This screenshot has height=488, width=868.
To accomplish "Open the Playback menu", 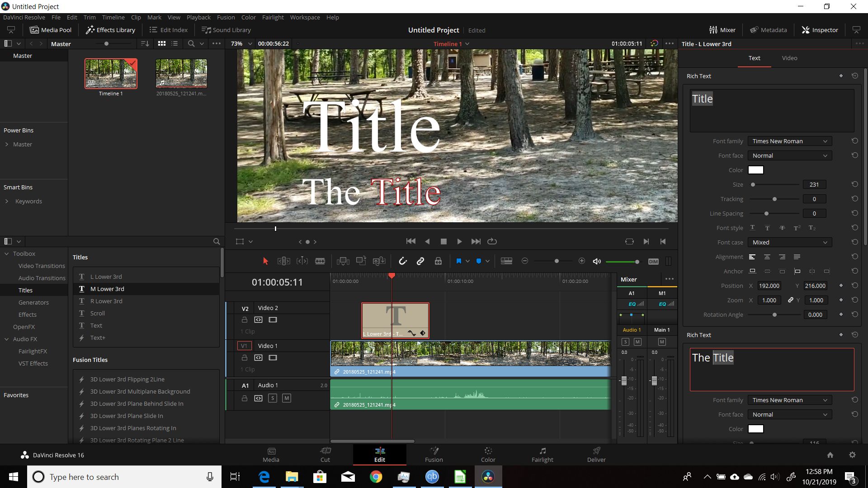I will point(198,17).
